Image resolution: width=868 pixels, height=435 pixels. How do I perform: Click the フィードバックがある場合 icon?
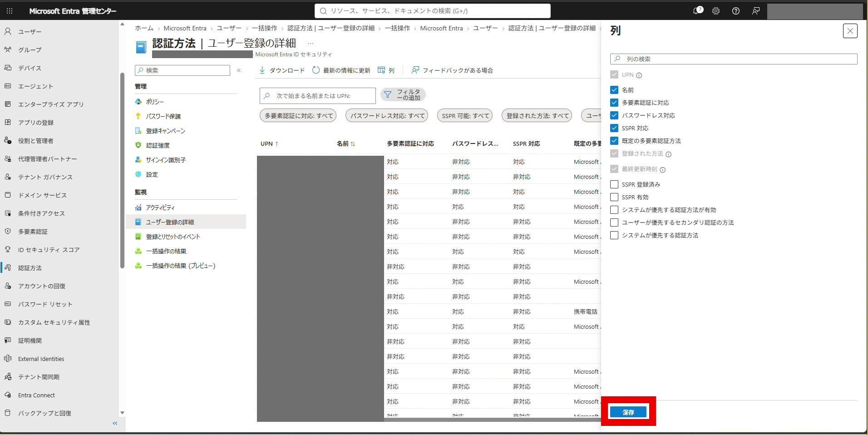click(415, 70)
